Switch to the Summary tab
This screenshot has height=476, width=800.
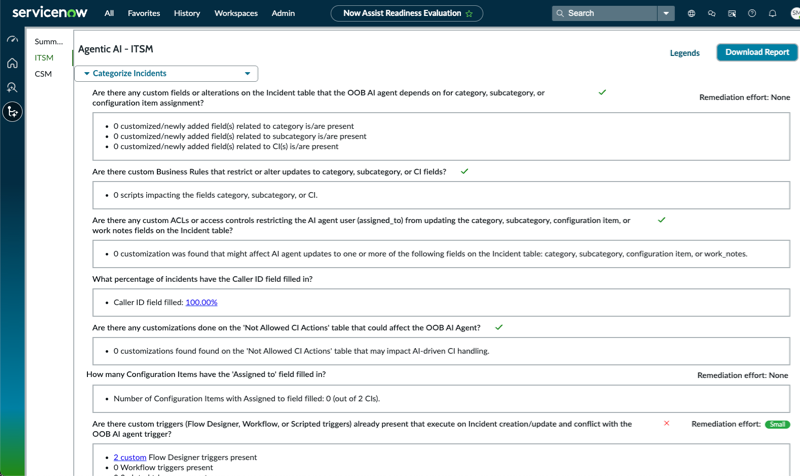(48, 41)
